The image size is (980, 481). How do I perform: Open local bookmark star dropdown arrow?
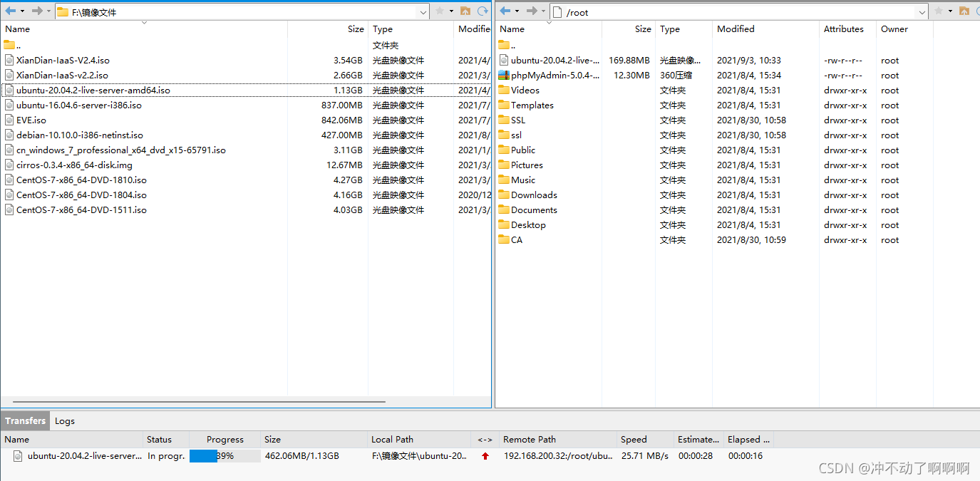click(x=451, y=11)
